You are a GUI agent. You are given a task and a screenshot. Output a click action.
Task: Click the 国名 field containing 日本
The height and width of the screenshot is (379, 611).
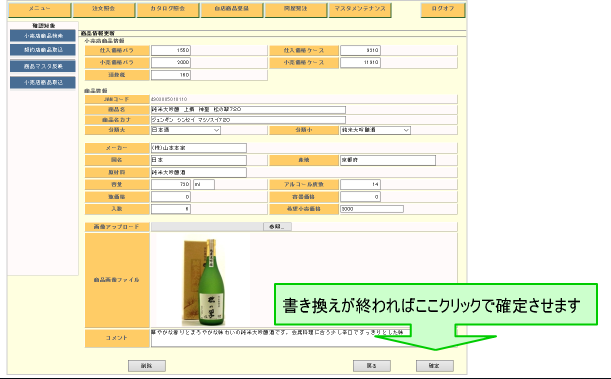pyautogui.click(x=199, y=160)
